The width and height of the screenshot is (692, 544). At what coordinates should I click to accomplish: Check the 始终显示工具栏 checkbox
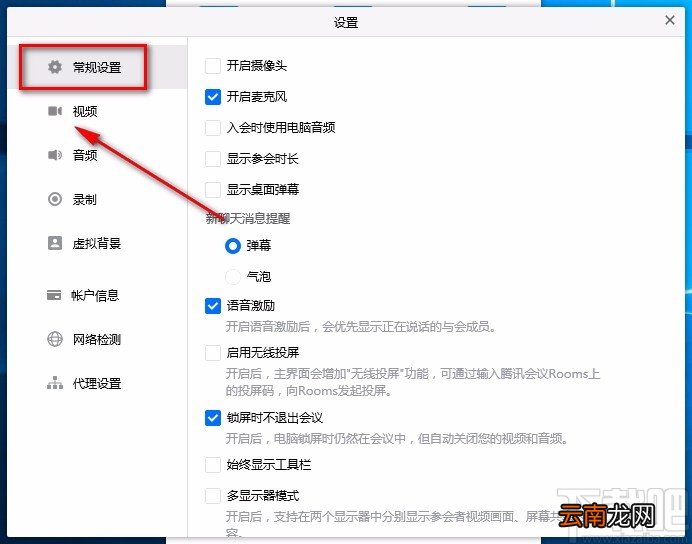(213, 465)
